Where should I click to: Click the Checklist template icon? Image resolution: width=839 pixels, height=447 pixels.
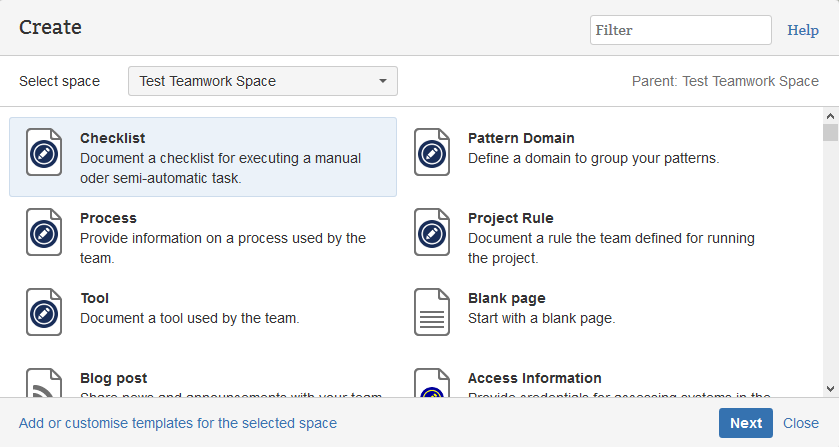tap(43, 153)
